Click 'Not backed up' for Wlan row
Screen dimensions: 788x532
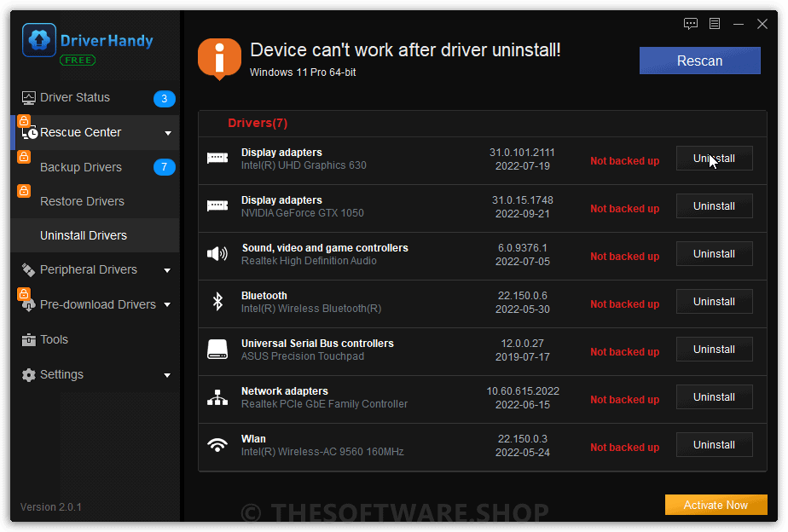pos(624,447)
